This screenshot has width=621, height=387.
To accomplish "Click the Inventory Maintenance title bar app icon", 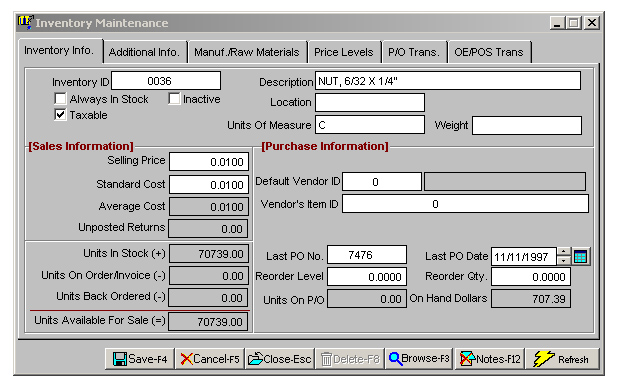I will [x=25, y=22].
